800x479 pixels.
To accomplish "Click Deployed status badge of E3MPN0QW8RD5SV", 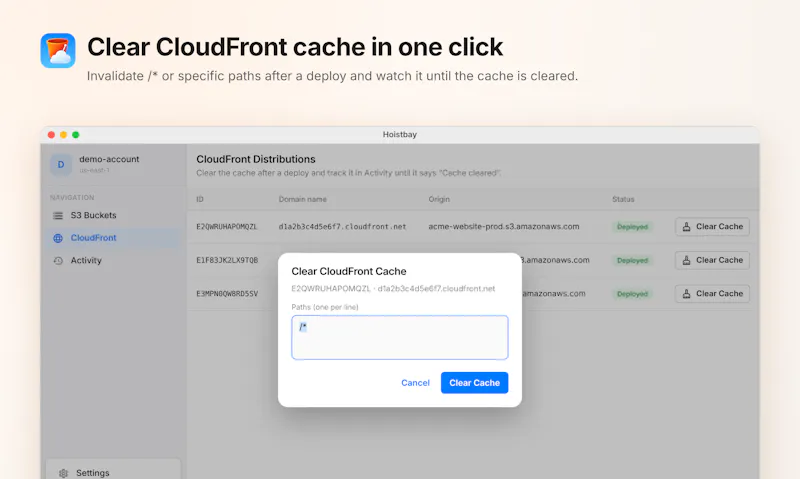I will coord(632,294).
